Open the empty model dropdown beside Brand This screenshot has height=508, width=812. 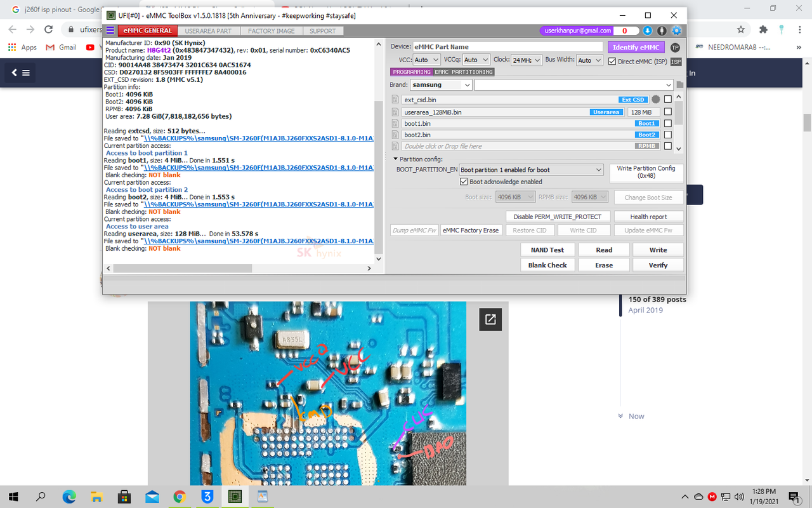tap(573, 85)
